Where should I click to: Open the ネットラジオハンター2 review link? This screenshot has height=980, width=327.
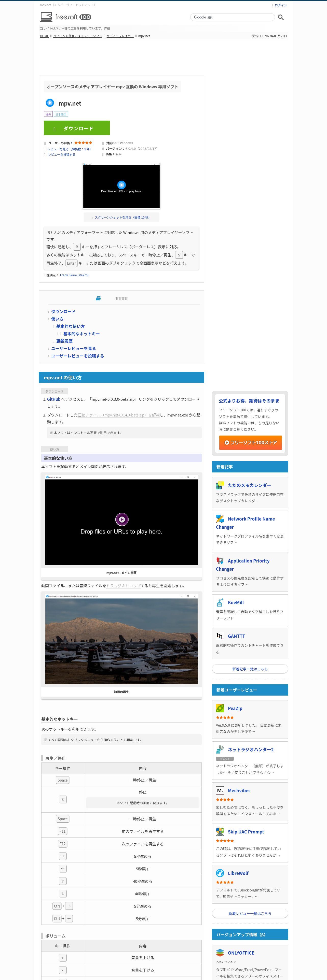[x=251, y=750]
